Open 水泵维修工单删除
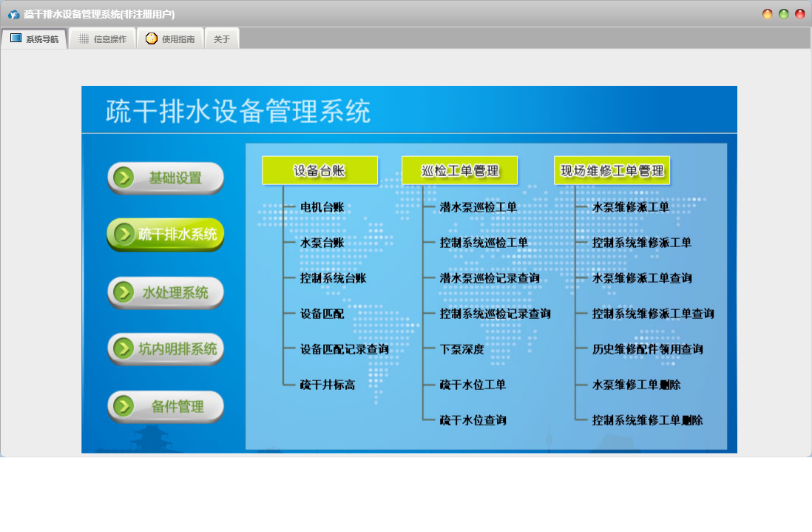 pos(637,384)
